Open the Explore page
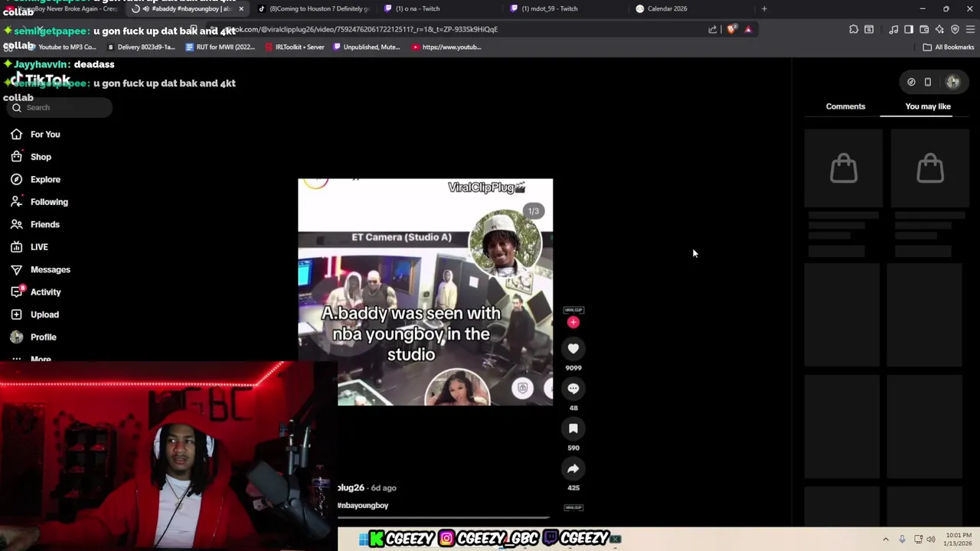This screenshot has width=980, height=551. point(45,179)
